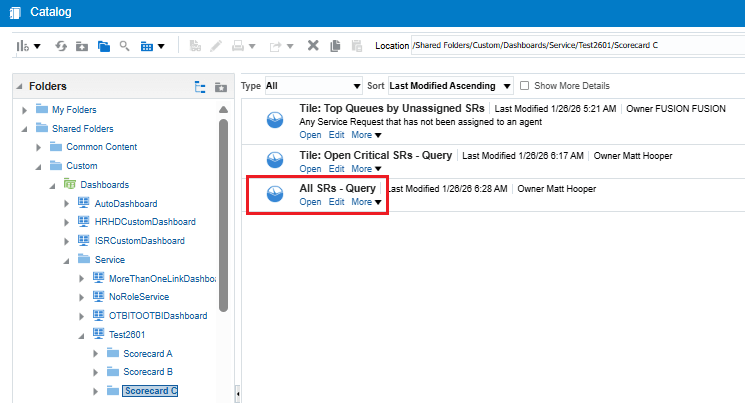Click the Show Folder Tree icon
This screenshot has height=403, width=745.
point(200,87)
